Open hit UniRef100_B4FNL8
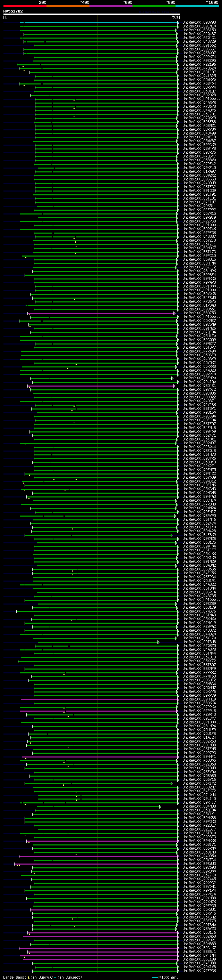The height and width of the screenshot is (980, 222). 199,428
